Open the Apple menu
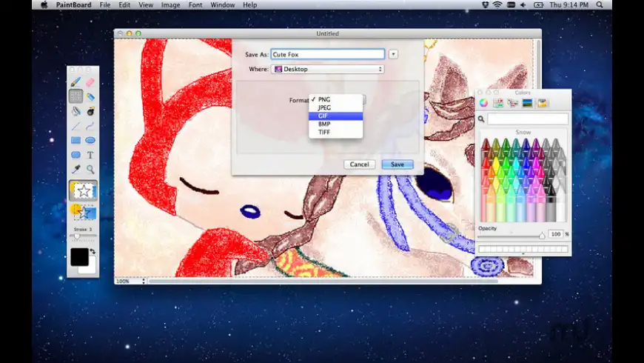Image resolution: width=644 pixels, height=363 pixels. click(x=44, y=5)
